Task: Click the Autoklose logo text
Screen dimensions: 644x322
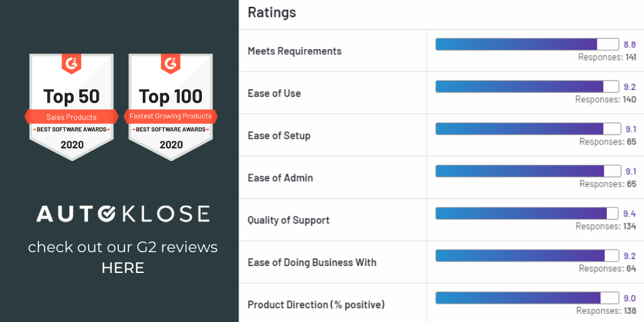Action: 123,214
